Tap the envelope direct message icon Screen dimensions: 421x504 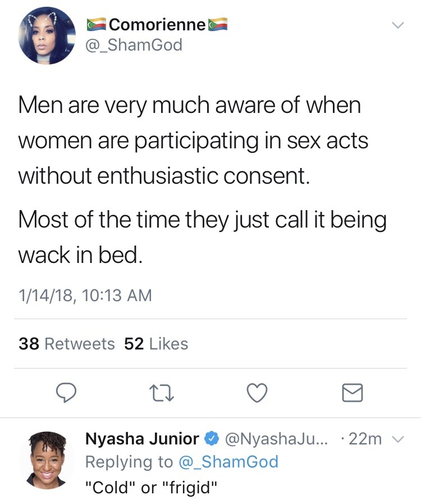pyautogui.click(x=353, y=393)
